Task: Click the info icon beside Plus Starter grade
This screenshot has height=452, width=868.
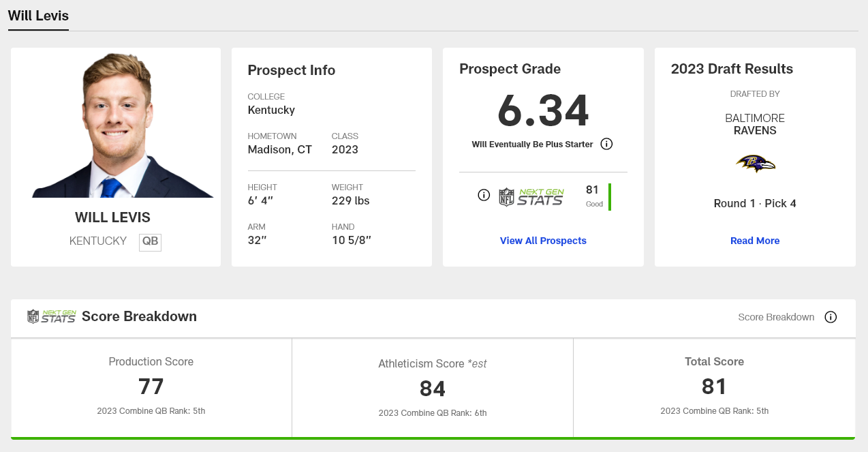Action: [607, 144]
